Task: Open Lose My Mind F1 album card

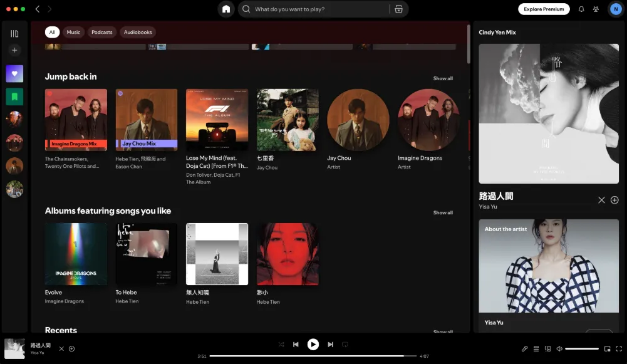Action: coord(217,120)
